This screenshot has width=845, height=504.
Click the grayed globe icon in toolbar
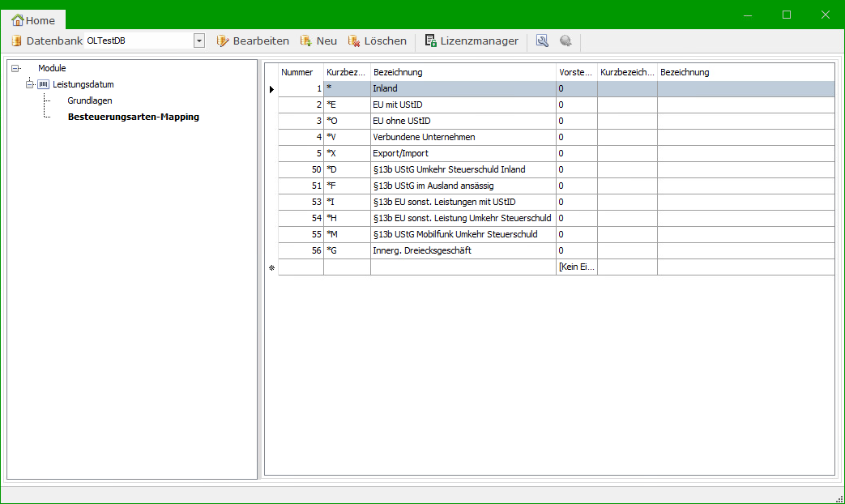(565, 41)
